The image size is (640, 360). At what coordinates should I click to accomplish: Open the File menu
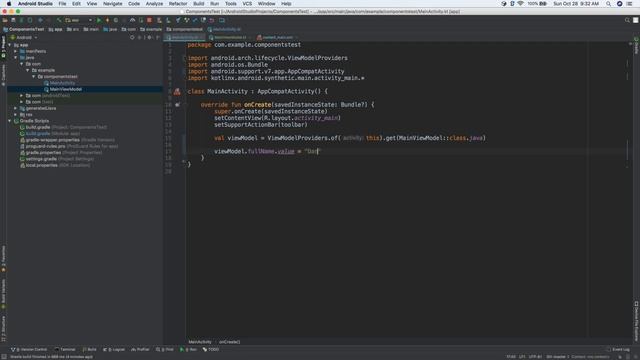[62, 4]
